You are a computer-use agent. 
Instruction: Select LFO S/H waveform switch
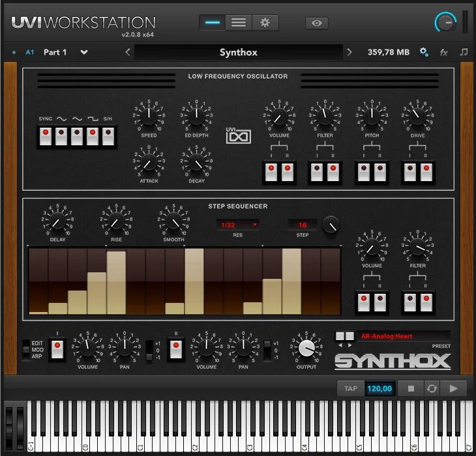point(108,136)
